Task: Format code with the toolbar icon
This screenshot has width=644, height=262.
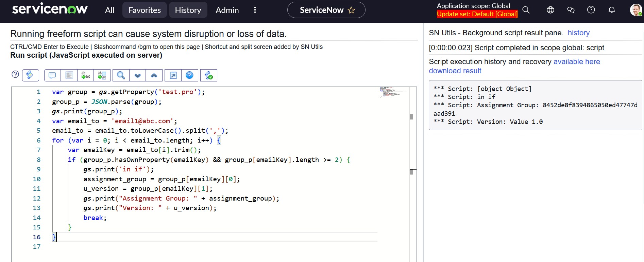Action: (x=69, y=75)
